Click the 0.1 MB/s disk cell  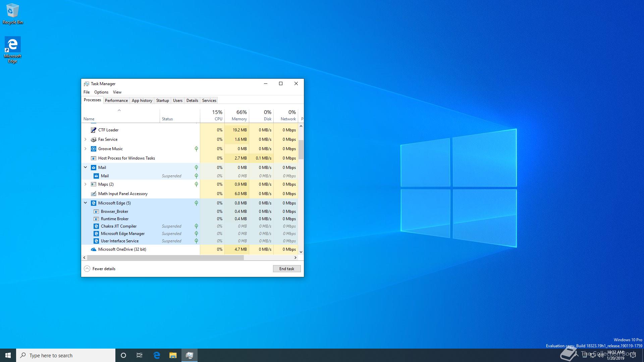(x=261, y=158)
